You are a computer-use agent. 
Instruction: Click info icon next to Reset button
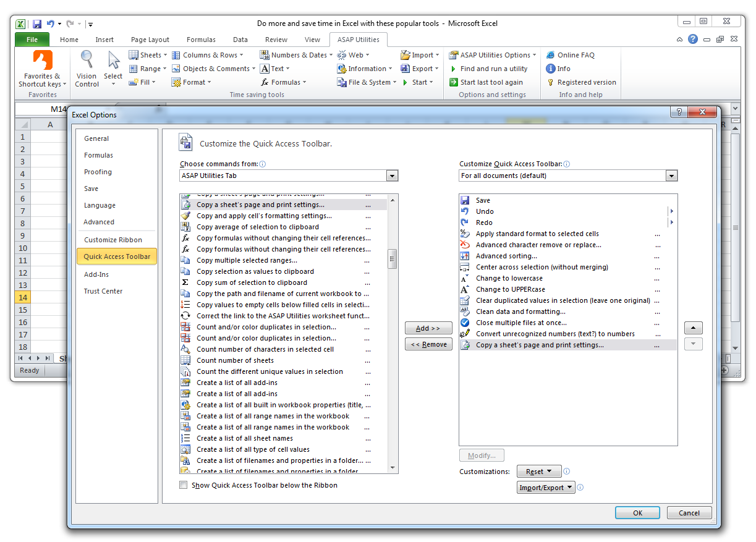point(567,472)
